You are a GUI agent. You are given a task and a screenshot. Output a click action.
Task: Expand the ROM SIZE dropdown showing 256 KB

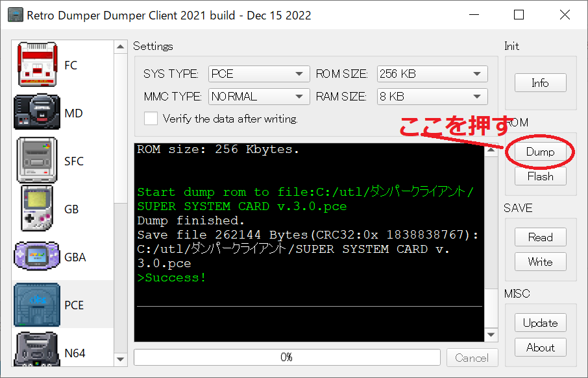click(432, 74)
